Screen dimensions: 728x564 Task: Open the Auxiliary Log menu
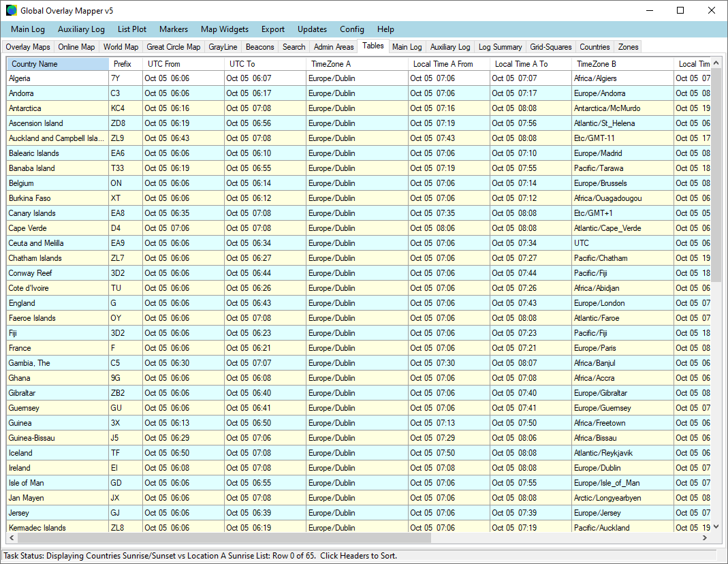(x=81, y=29)
